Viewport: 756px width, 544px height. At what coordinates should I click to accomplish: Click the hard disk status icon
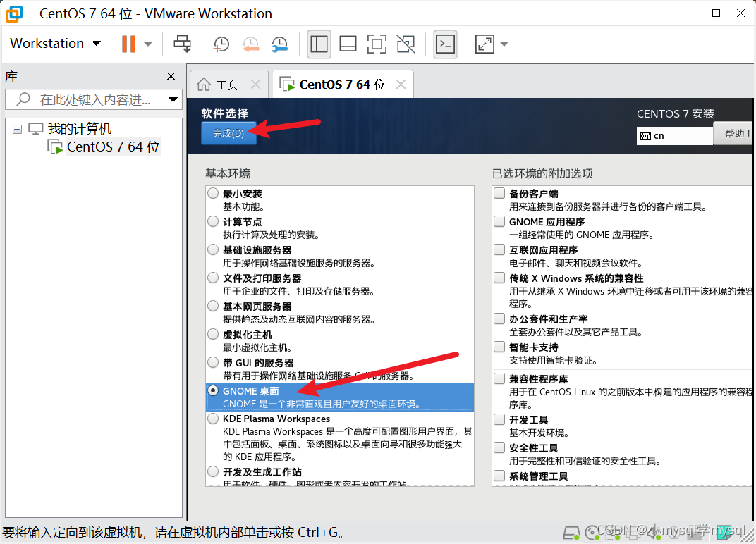click(x=571, y=533)
